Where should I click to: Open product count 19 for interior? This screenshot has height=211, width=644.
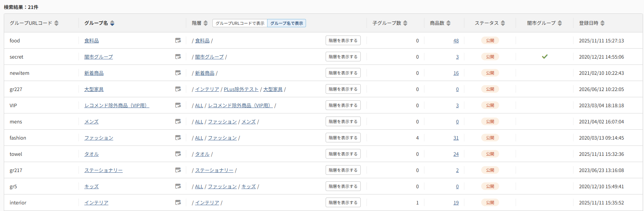456,203
